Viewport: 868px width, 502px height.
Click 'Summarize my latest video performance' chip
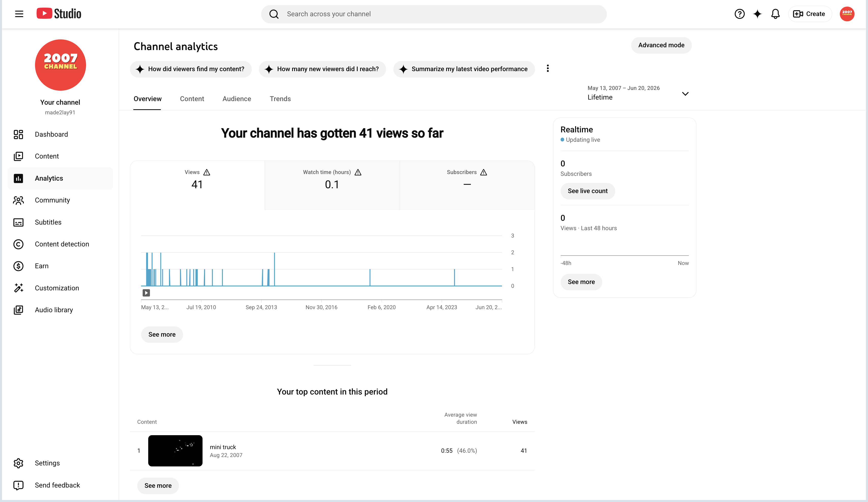tap(464, 69)
